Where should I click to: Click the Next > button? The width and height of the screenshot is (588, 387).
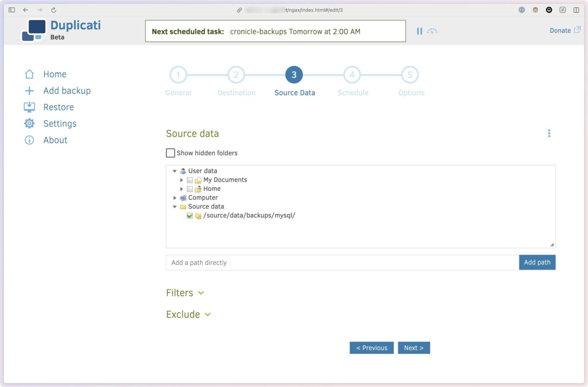pos(413,348)
